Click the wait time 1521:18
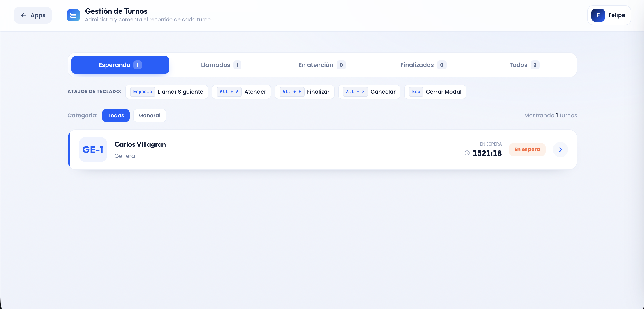The height and width of the screenshot is (309, 644). 487,153
